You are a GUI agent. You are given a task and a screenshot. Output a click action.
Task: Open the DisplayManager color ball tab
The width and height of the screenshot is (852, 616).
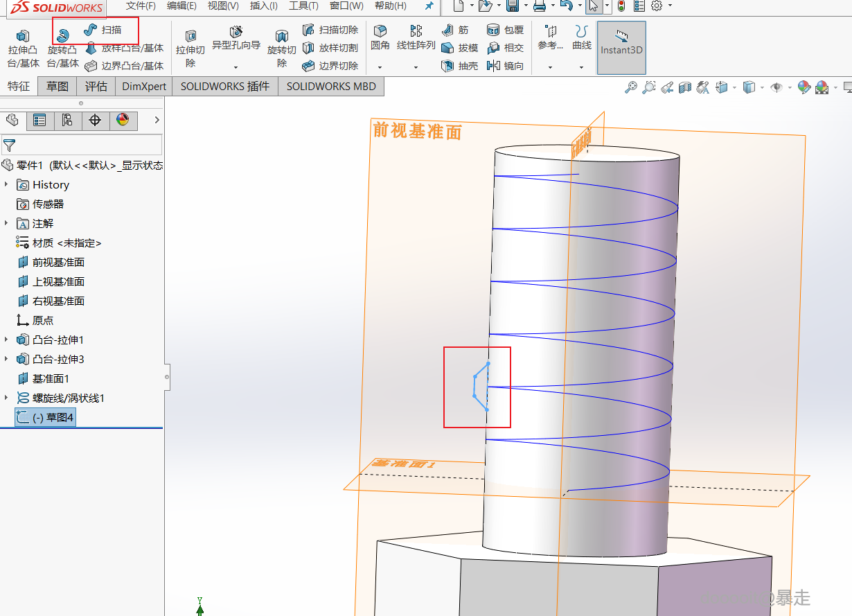(123, 121)
